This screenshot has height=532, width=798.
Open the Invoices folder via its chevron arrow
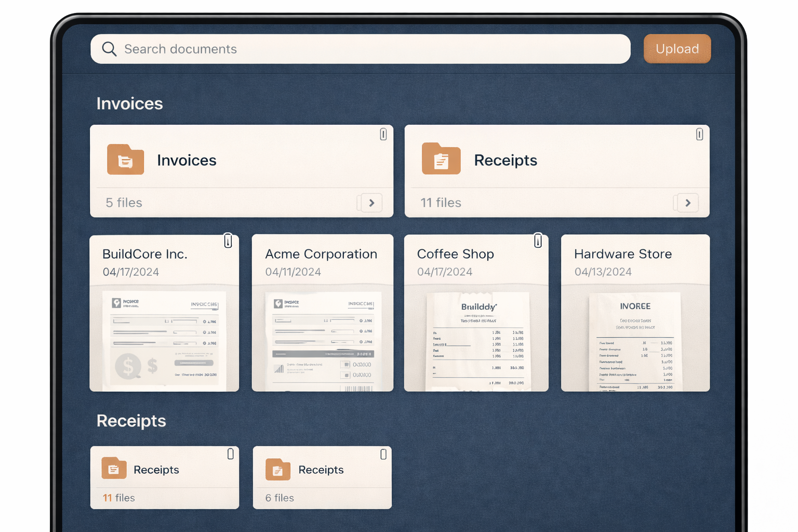tap(370, 203)
